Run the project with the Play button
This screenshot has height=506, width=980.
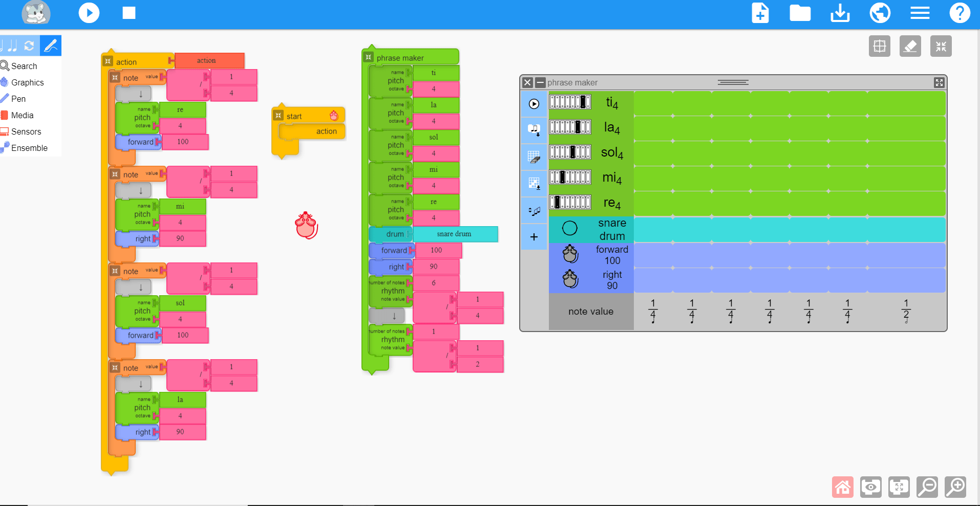pyautogui.click(x=89, y=13)
